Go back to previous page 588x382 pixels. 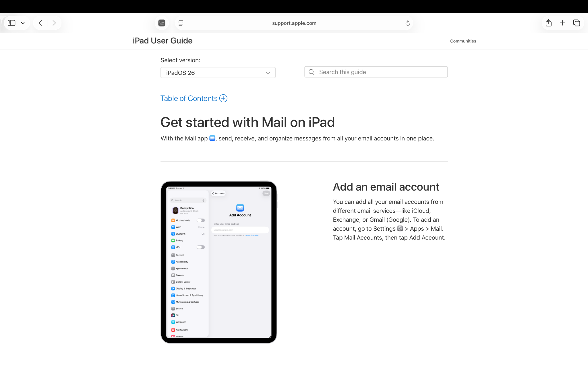pos(40,23)
